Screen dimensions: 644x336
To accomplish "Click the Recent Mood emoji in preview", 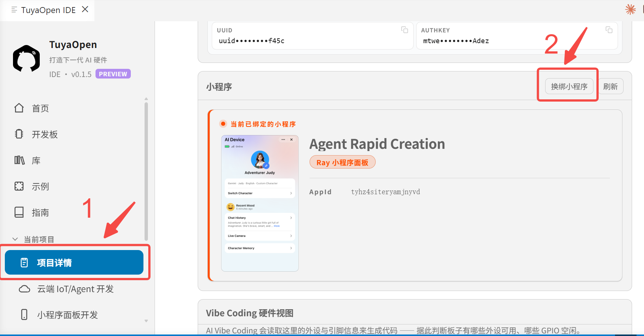I will click(230, 207).
